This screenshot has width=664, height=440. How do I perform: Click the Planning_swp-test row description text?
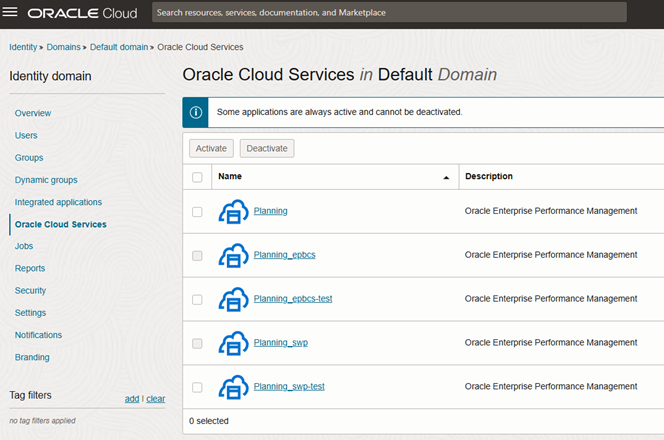click(x=551, y=386)
